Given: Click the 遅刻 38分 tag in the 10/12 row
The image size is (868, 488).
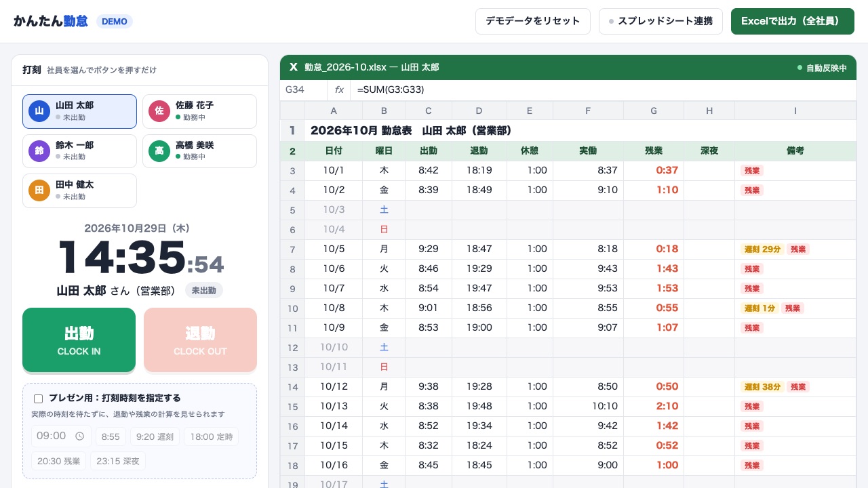Looking at the screenshot, I should [762, 387].
